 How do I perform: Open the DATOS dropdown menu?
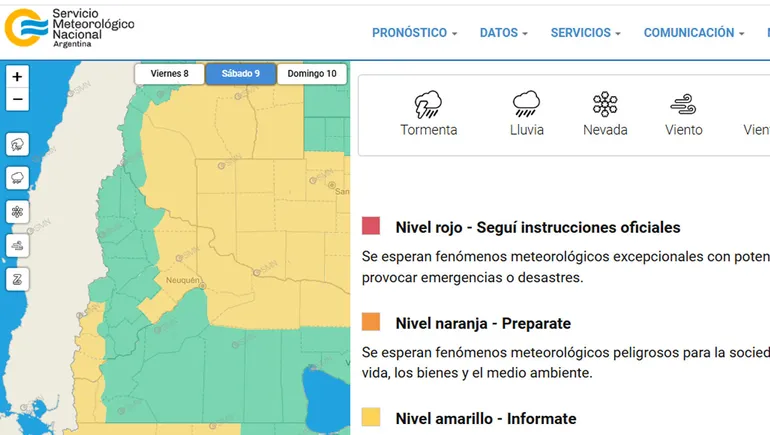click(504, 33)
